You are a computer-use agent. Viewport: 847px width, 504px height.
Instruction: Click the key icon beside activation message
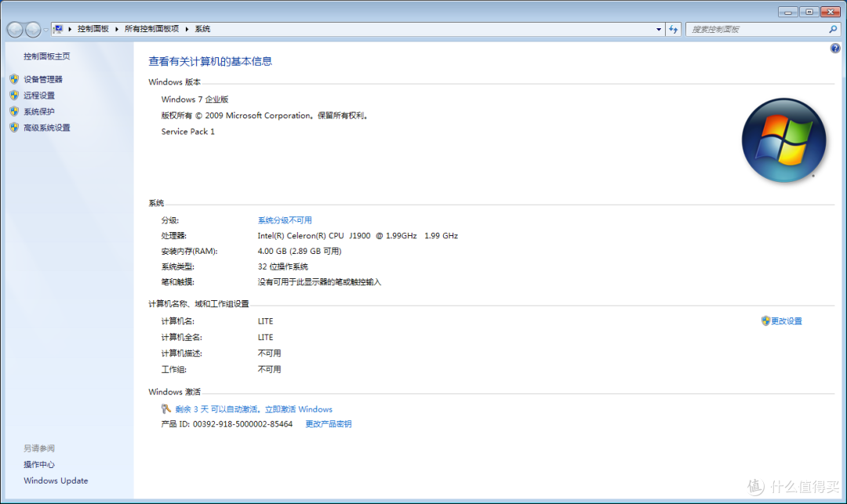pyautogui.click(x=165, y=408)
